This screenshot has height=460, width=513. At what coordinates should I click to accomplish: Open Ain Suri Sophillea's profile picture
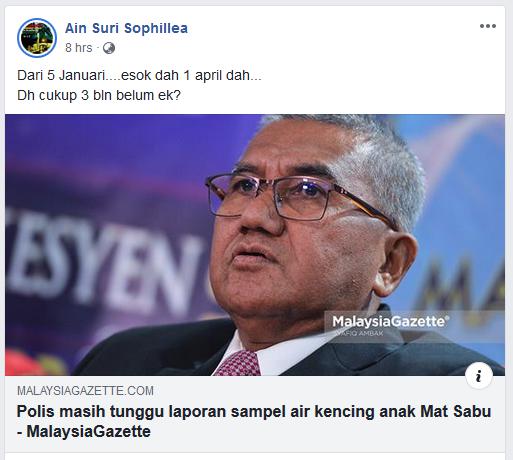pos(37,38)
